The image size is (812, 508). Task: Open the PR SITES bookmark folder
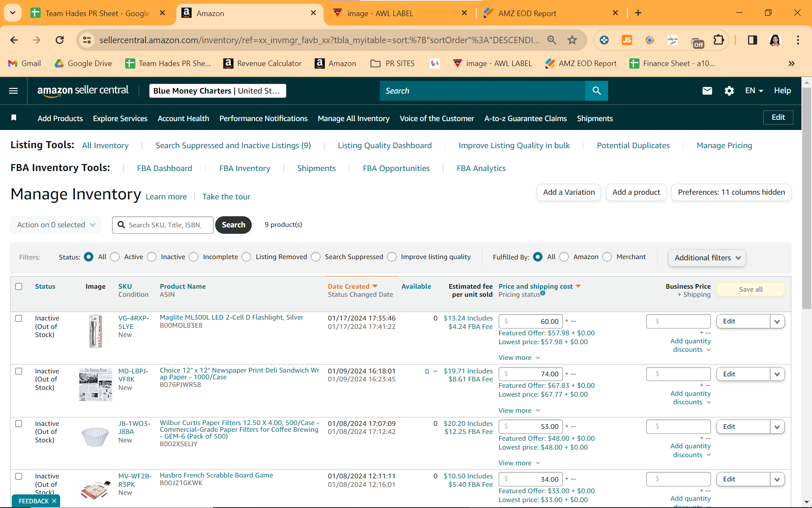(x=392, y=63)
